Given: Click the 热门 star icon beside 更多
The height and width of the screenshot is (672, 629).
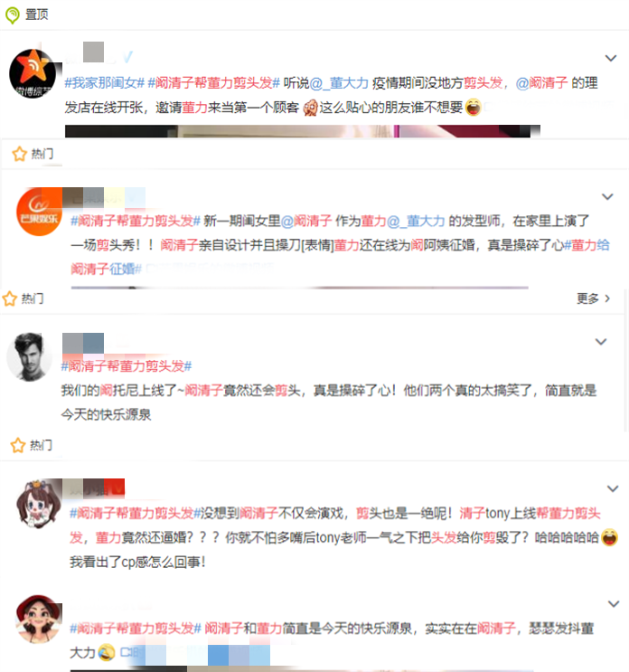Looking at the screenshot, I should click(x=10, y=298).
